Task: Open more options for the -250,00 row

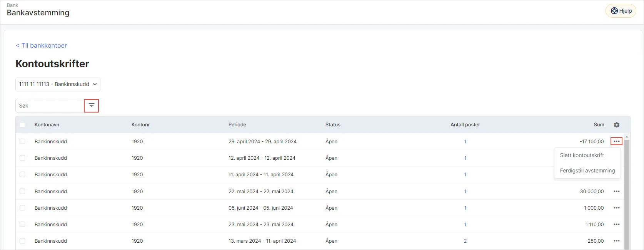Action: point(617,241)
